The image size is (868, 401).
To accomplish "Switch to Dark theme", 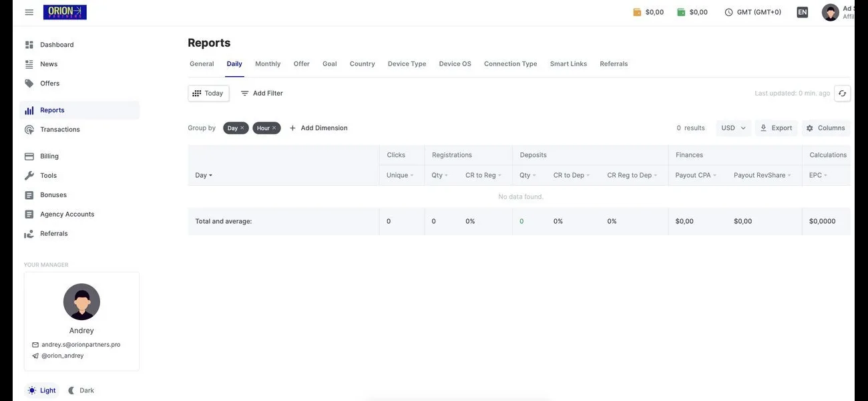I will (x=81, y=390).
